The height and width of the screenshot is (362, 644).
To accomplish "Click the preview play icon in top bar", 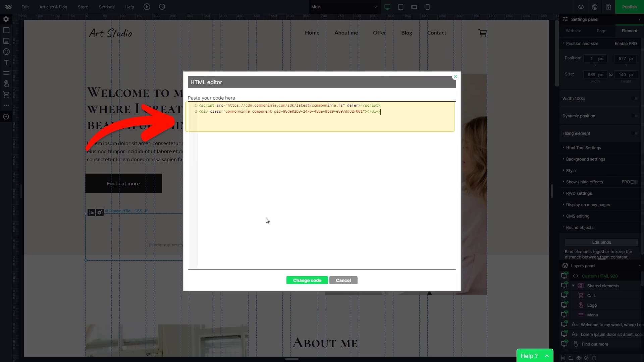I will 147,7.
